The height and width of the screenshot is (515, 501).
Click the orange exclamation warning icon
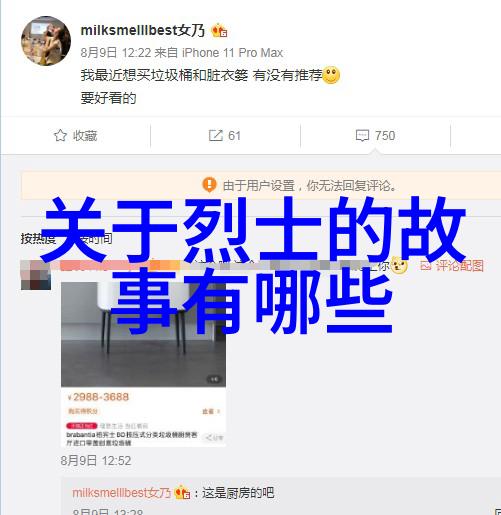pyautogui.click(x=209, y=184)
